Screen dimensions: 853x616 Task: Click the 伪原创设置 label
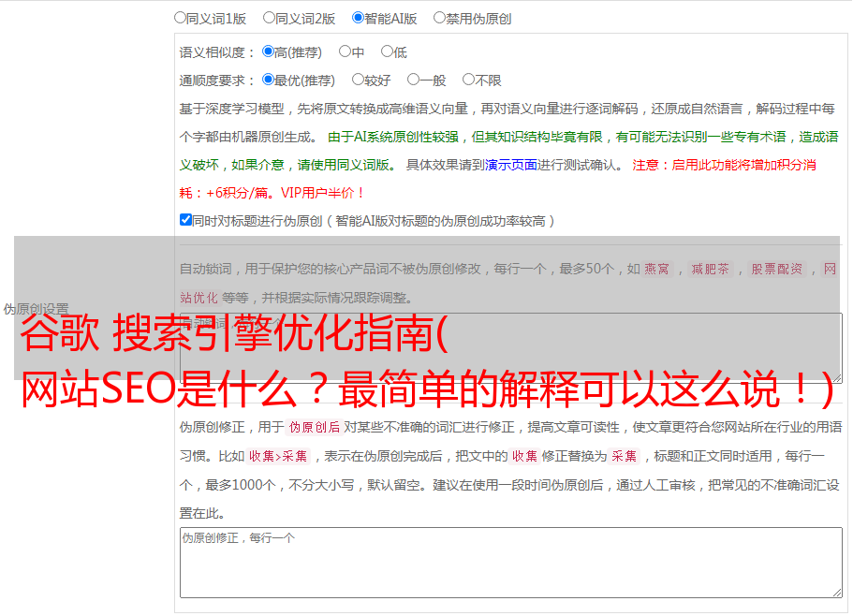(x=36, y=309)
